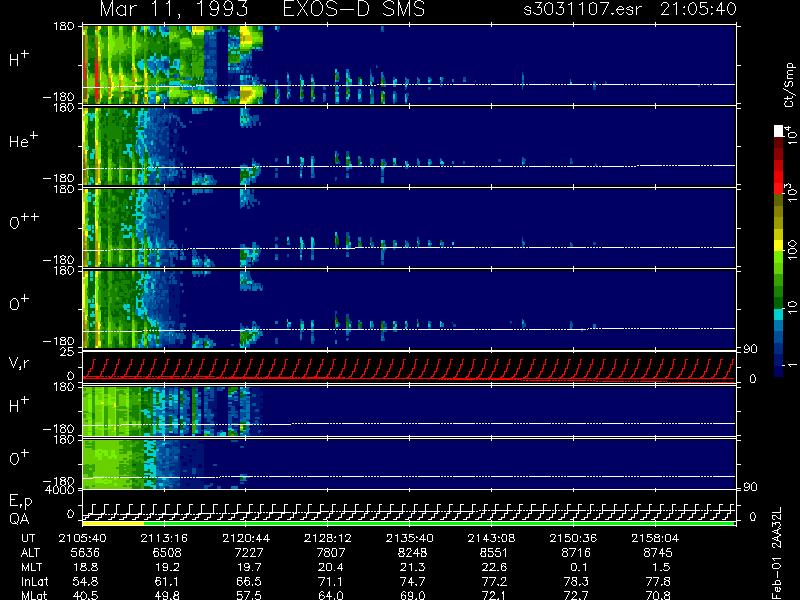Click ALT value "7227"

point(248,553)
